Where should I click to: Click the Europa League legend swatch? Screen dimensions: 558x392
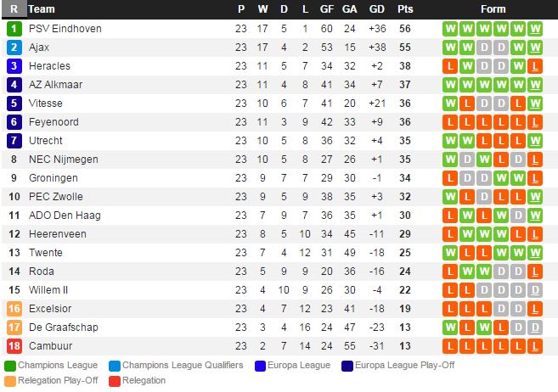tap(262, 366)
